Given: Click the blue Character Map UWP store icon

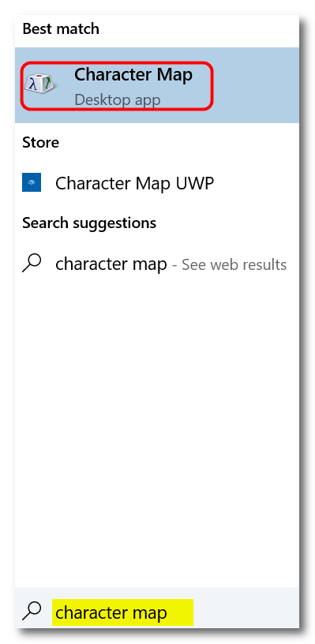Looking at the screenshot, I should (x=32, y=182).
